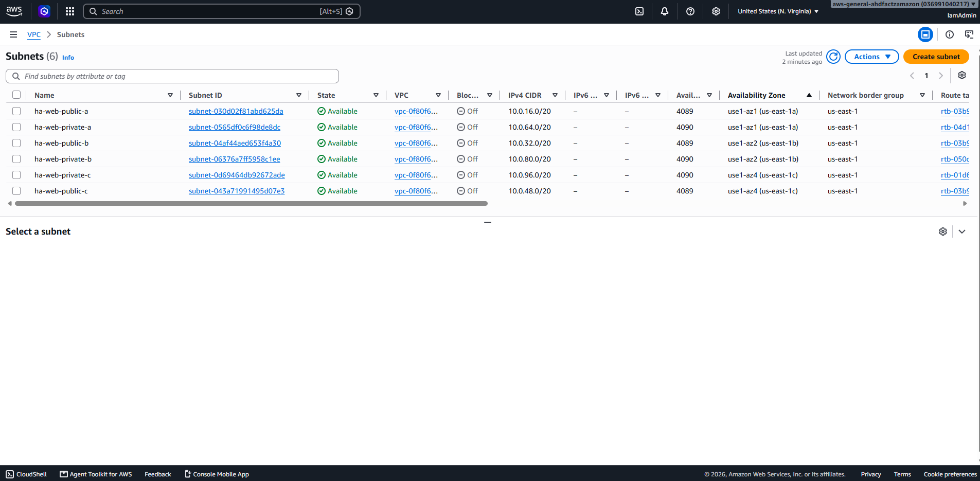Click the search magnifier in subnet filter
This screenshot has height=481, width=980.
[16, 76]
